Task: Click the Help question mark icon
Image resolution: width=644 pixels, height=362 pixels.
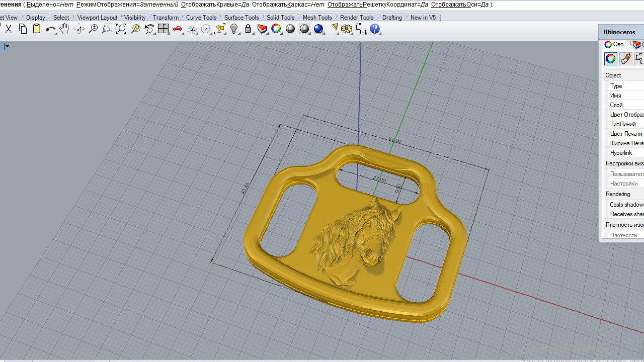Action: [x=375, y=29]
